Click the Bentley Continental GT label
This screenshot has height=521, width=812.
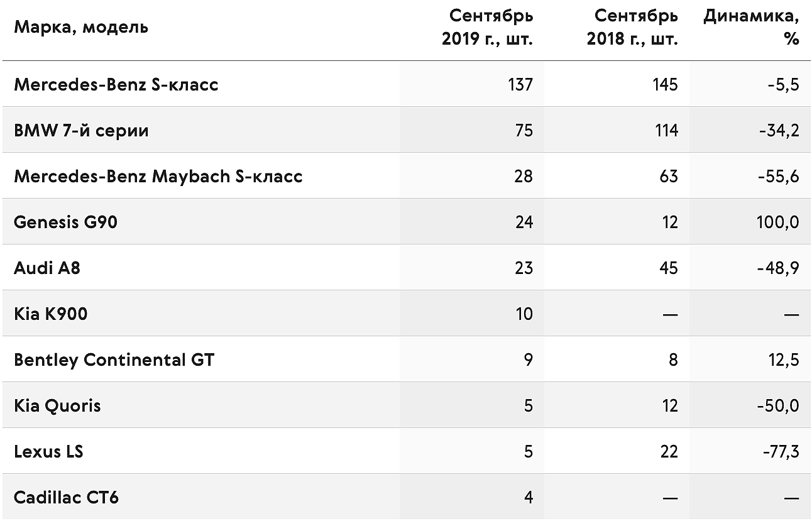(114, 359)
